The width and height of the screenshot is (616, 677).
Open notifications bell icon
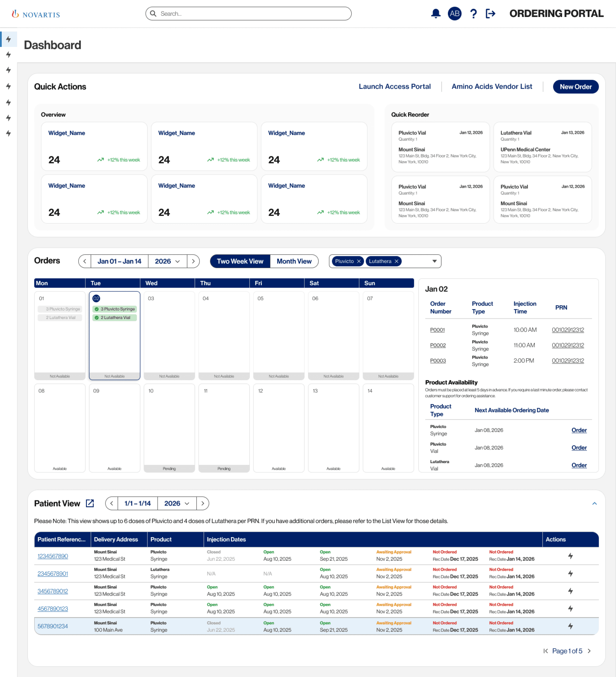(436, 14)
